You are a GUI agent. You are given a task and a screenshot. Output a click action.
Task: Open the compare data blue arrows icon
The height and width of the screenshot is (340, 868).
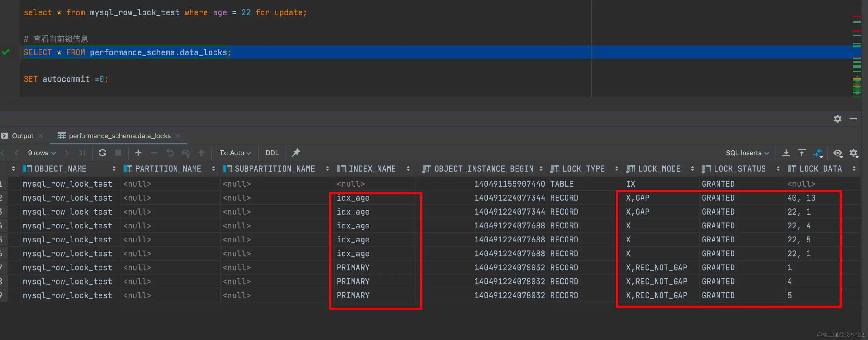pyautogui.click(x=818, y=153)
